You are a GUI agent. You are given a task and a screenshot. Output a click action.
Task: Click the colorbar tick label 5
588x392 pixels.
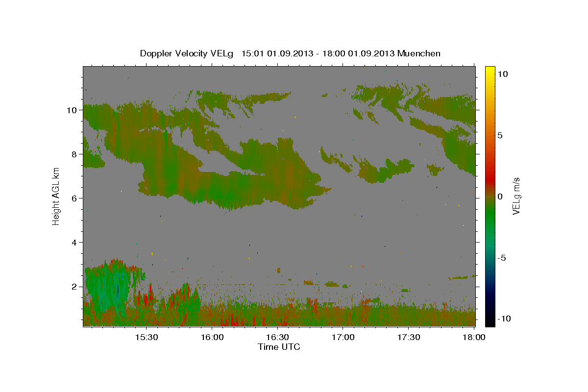500,135
